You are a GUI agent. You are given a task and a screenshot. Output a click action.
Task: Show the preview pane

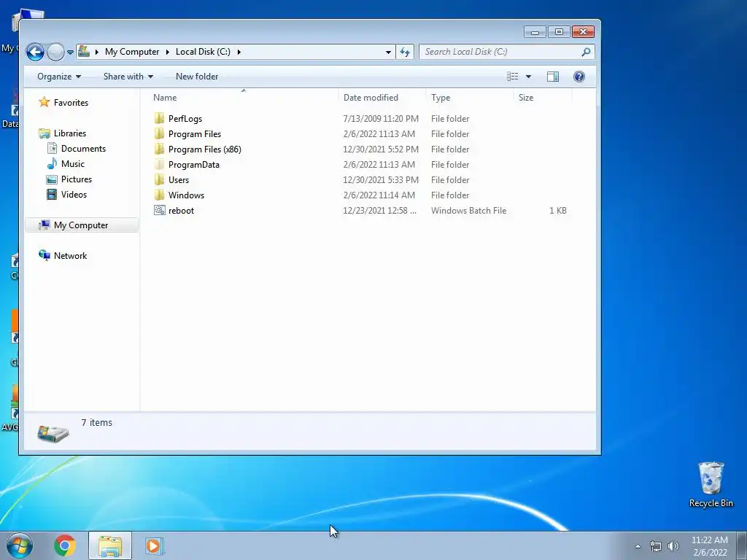pos(553,77)
